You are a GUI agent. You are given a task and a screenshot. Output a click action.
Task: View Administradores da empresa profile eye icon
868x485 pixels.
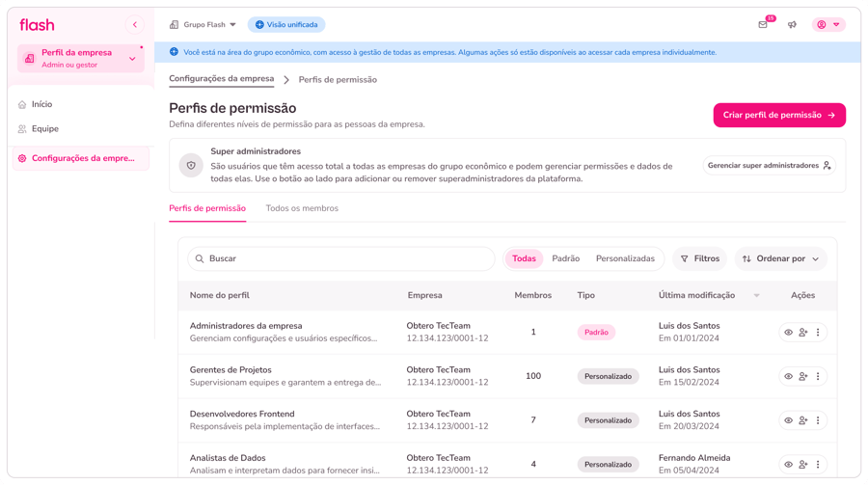point(788,333)
